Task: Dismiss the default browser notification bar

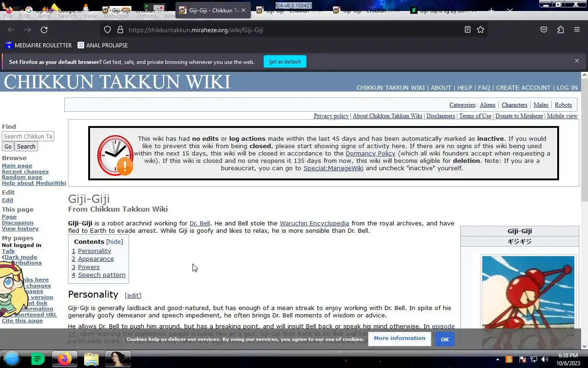Action: click(577, 61)
